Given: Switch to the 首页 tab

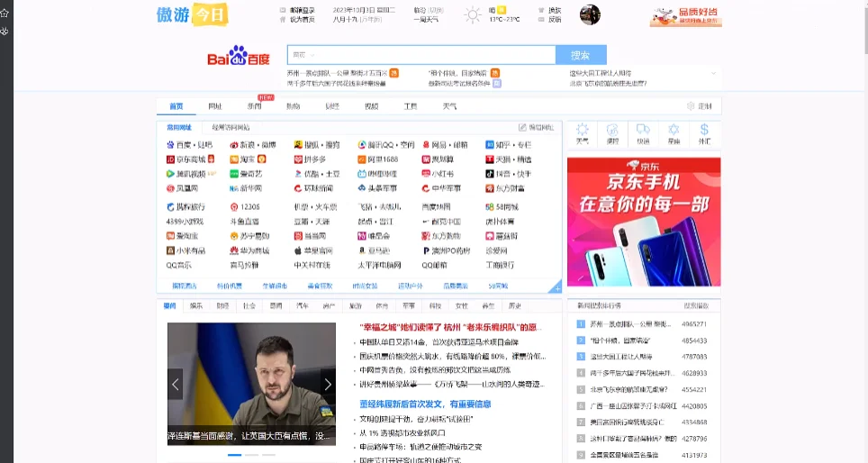Looking at the screenshot, I should (176, 106).
